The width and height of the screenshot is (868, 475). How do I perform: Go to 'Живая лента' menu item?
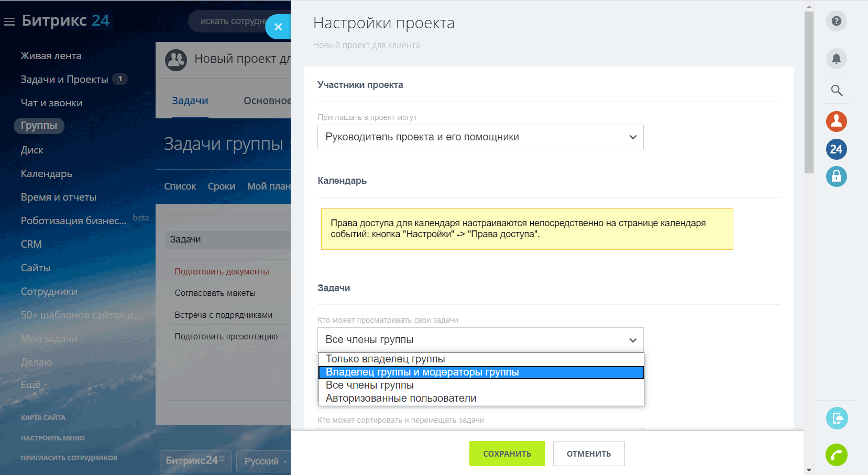tap(51, 56)
